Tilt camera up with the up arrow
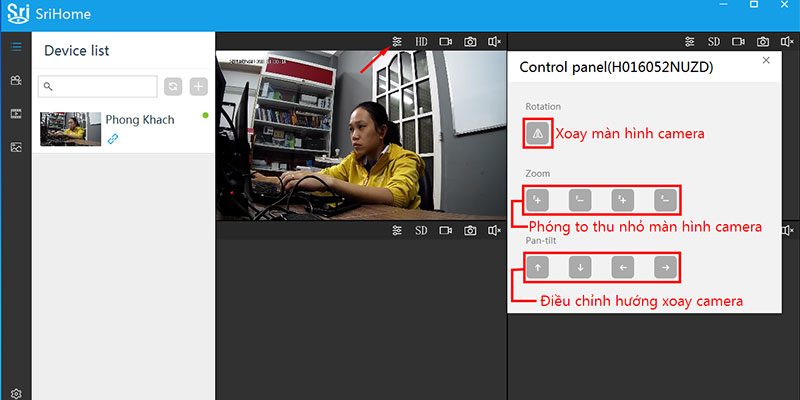Image resolution: width=800 pixels, height=400 pixels. [x=538, y=267]
